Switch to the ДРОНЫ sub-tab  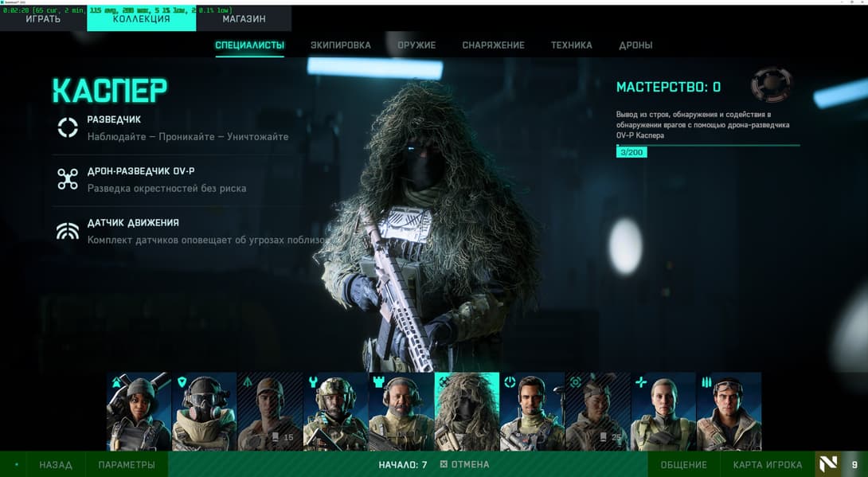pos(635,45)
